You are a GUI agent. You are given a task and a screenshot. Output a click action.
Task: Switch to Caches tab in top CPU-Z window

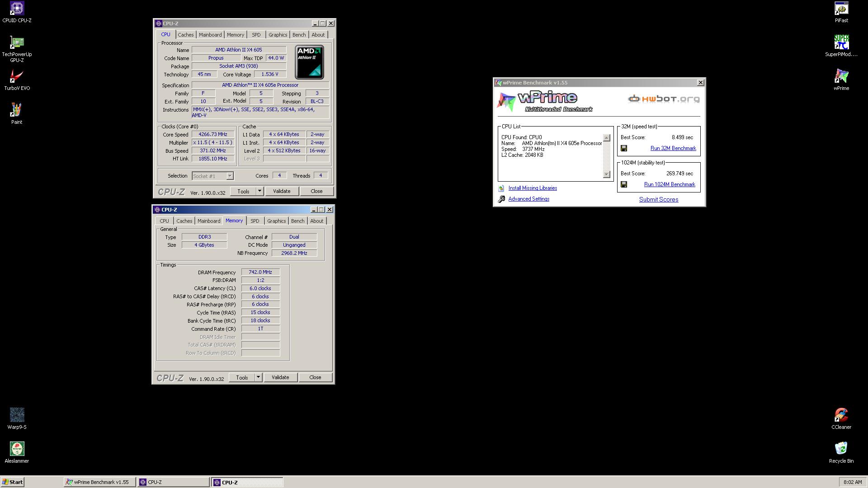[185, 35]
